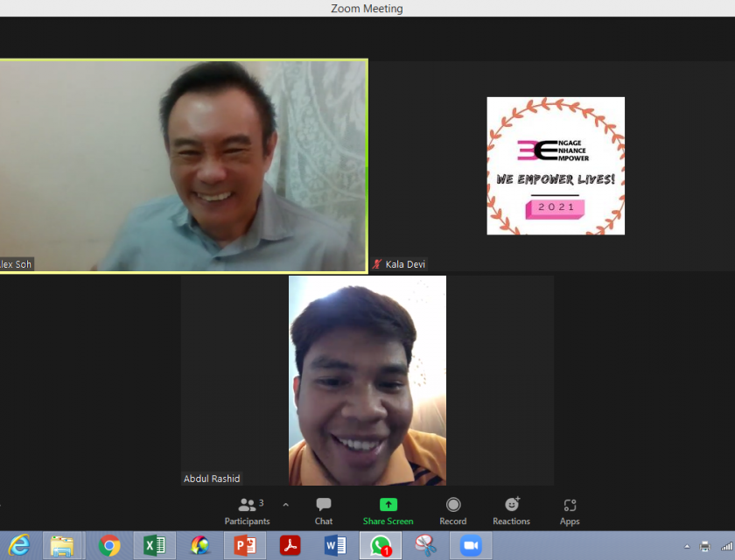735x560 pixels.
Task: Open WhatsApp with the unread notification badge
Action: click(x=381, y=546)
